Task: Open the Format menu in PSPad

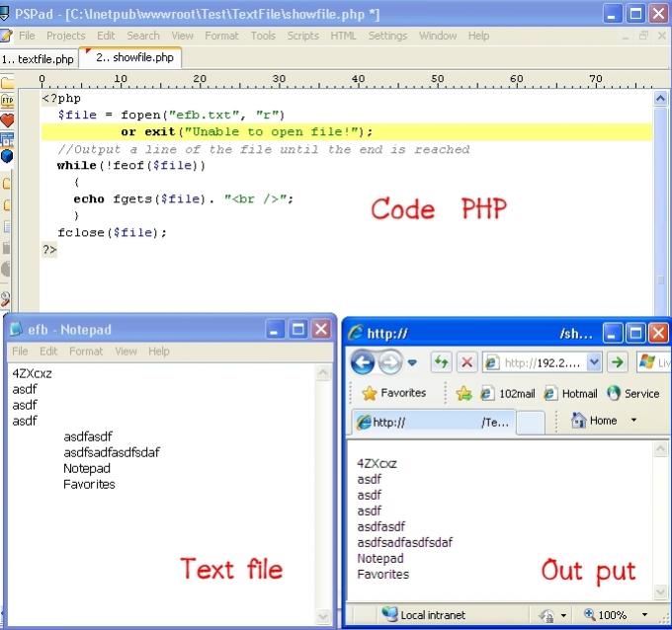Action: [221, 36]
